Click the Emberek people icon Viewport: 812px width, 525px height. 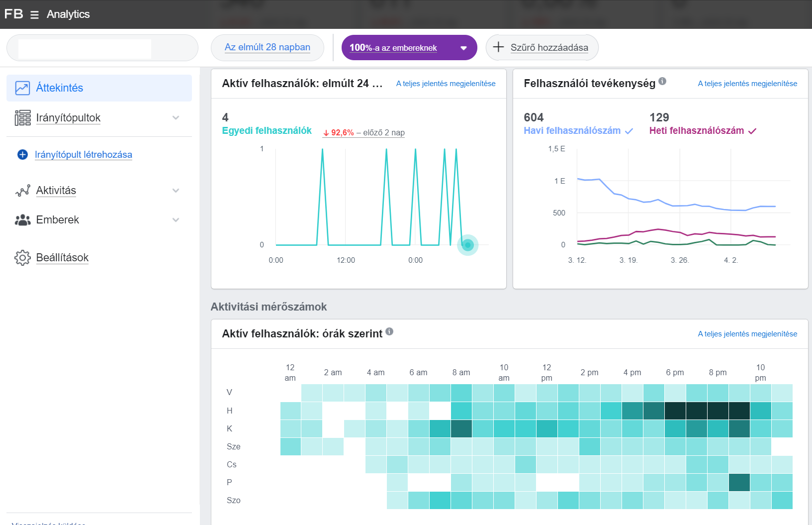pos(22,220)
